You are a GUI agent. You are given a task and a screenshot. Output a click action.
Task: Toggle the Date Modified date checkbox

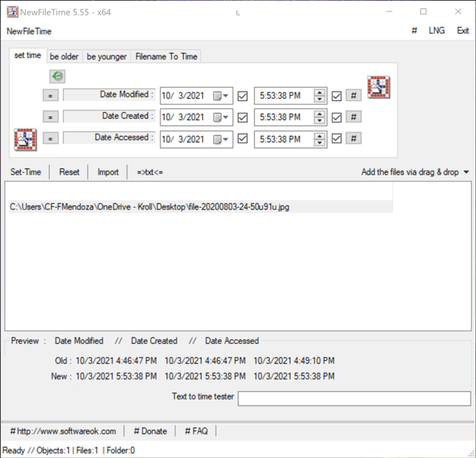coord(242,96)
